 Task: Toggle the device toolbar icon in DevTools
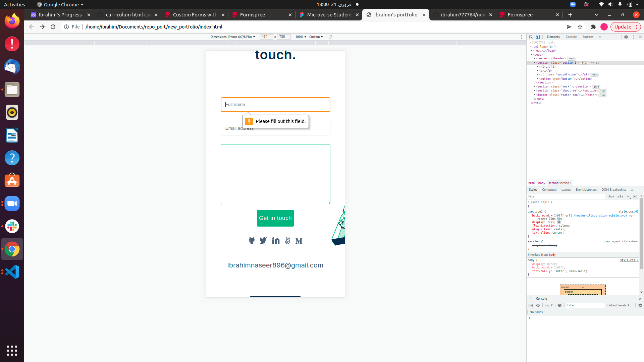coord(538,37)
